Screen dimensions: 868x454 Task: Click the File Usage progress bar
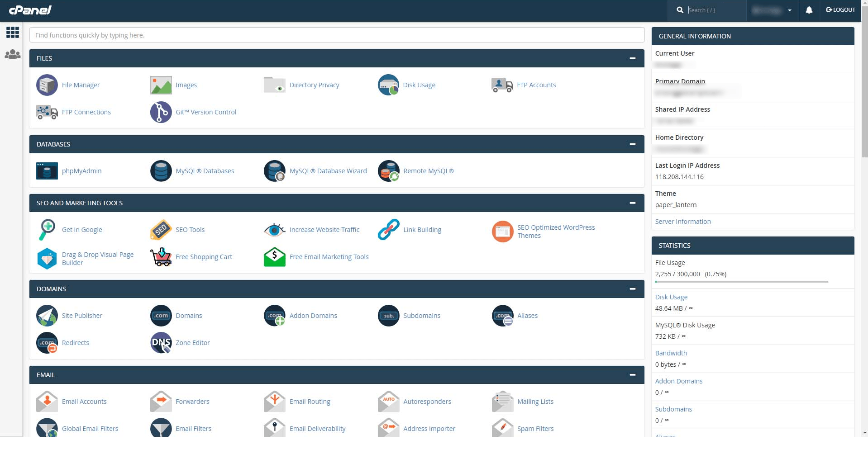[x=742, y=282]
